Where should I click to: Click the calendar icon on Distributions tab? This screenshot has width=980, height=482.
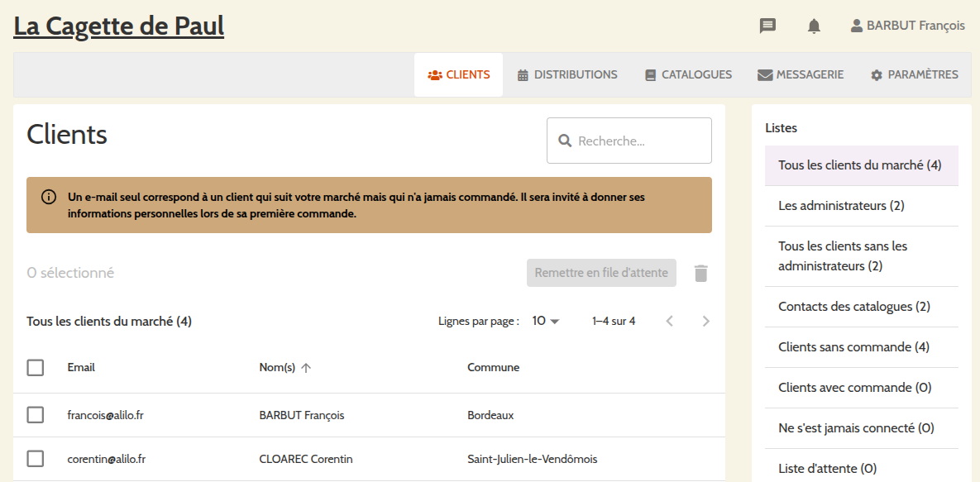pos(522,74)
